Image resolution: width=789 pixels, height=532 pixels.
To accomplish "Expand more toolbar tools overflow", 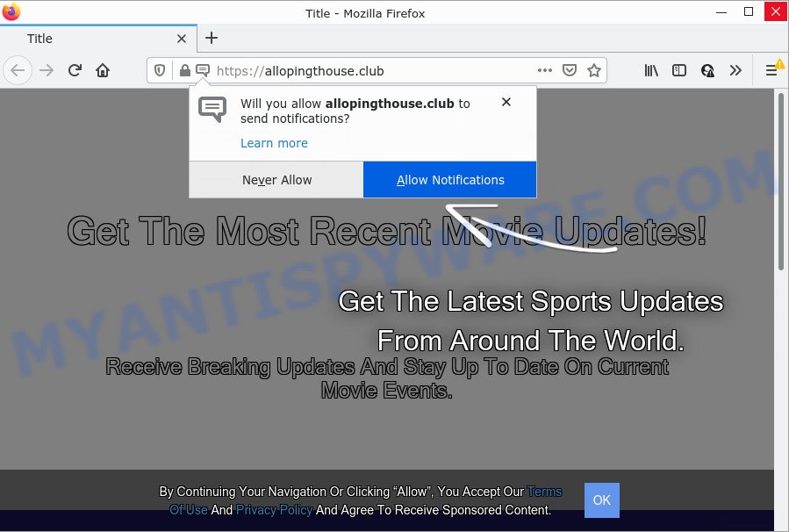I will tap(735, 70).
